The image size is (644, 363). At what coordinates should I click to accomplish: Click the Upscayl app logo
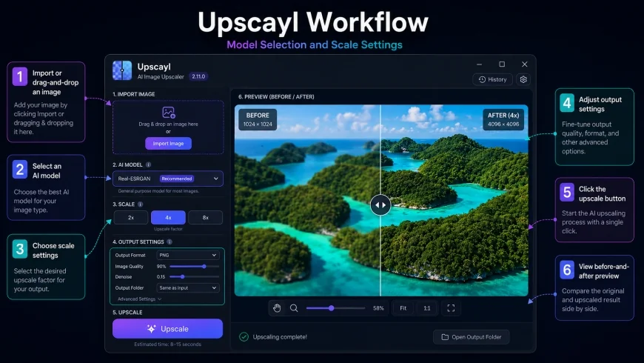[122, 70]
